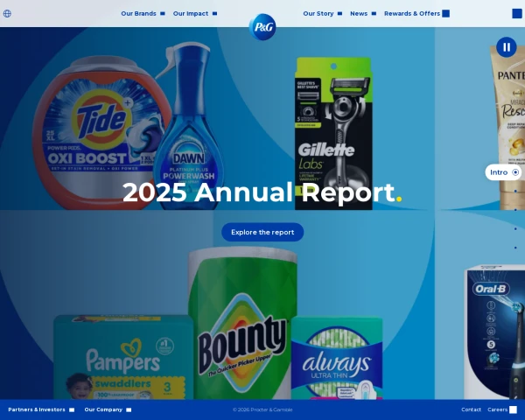Click the Oral-B toothbrush box image
This screenshot has height=420, width=525.
(494, 332)
